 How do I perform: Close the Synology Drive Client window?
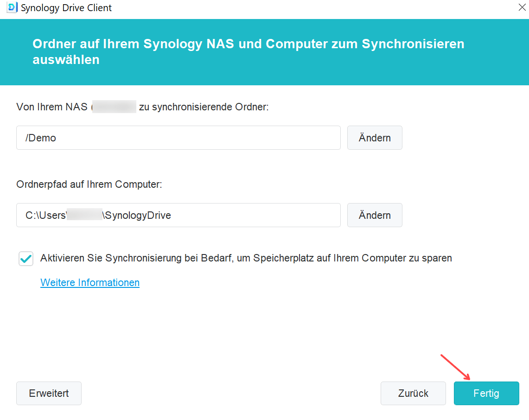[x=521, y=8]
